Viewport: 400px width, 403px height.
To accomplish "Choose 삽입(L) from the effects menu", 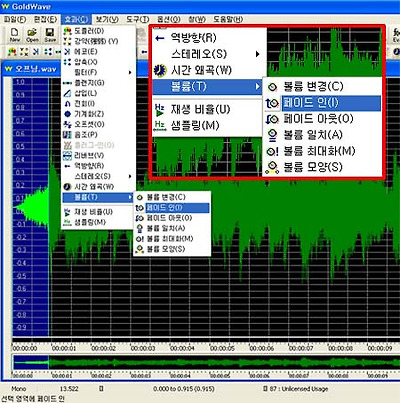I will [x=99, y=93].
